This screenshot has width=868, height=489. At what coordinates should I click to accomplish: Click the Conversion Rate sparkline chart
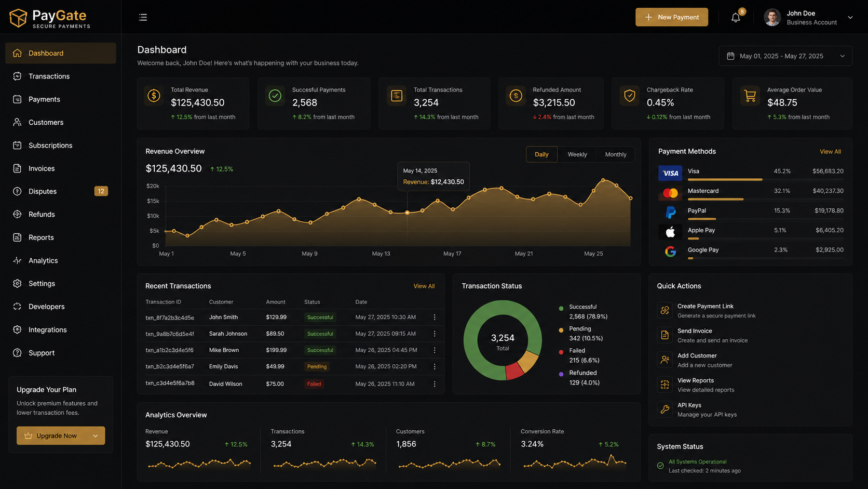575,461
